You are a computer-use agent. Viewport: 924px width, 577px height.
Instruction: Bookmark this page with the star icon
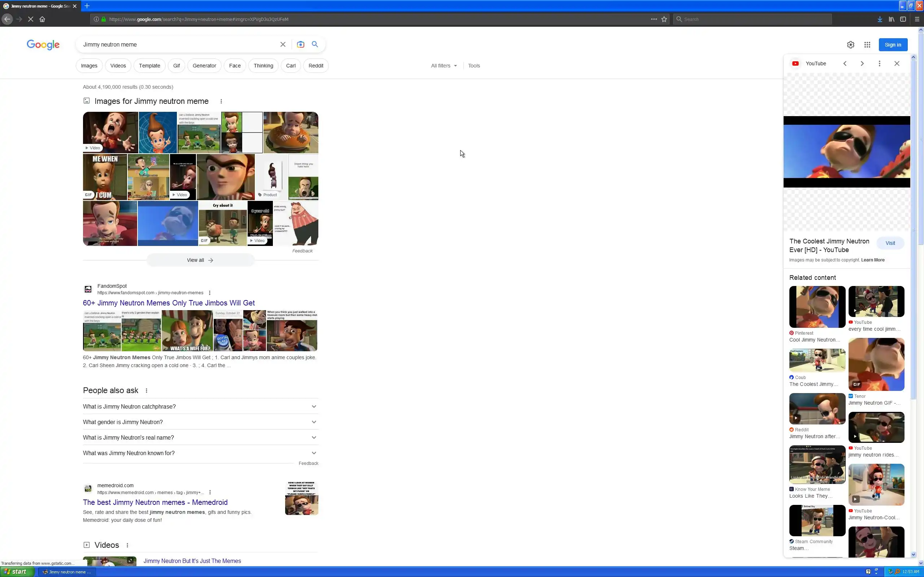point(664,19)
